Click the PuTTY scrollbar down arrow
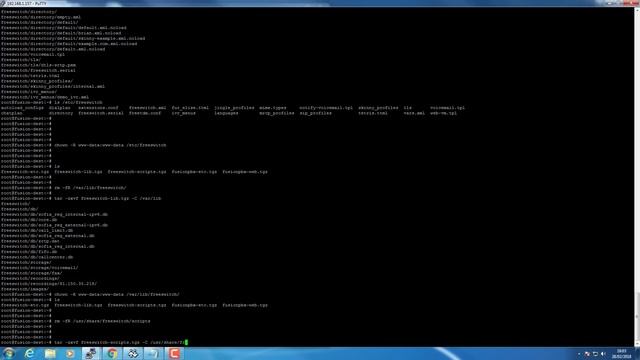Screen dimensions: 640x360 (x=637, y=344)
